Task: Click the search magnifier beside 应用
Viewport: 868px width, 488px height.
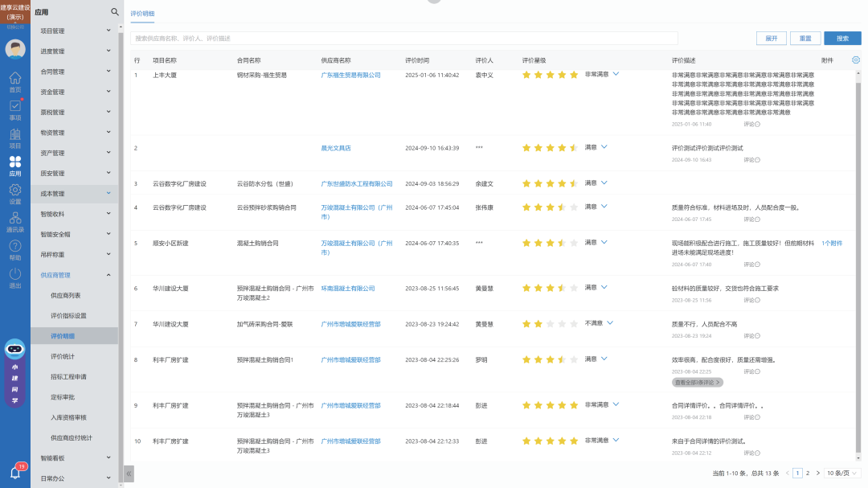Action: [x=114, y=12]
